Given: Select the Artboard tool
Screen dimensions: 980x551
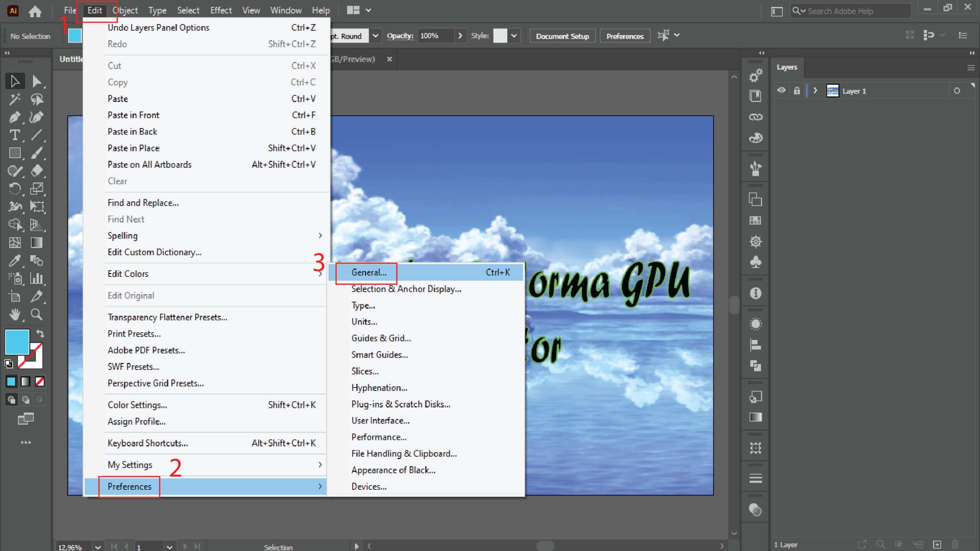Looking at the screenshot, I should 15,296.
